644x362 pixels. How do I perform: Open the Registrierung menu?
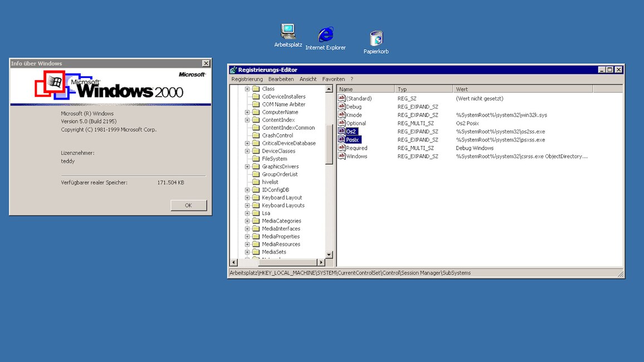(x=247, y=79)
